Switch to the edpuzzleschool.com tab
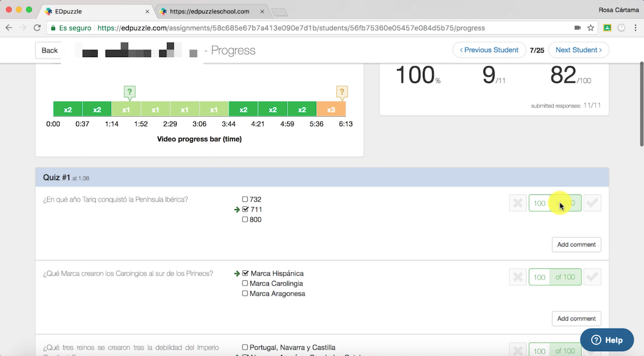 [x=209, y=11]
